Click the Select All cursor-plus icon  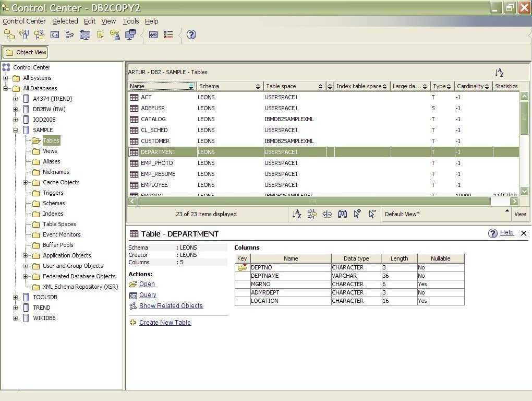tap(357, 214)
